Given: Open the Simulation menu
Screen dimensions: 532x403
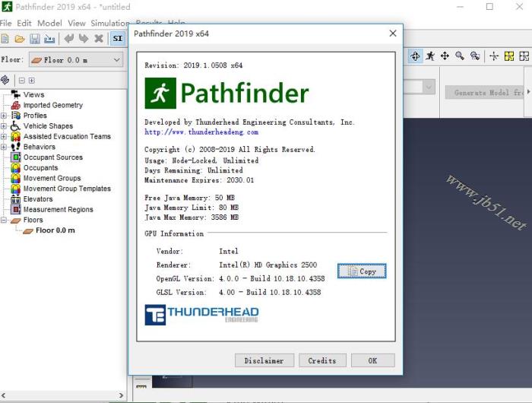Looking at the screenshot, I should [110, 23].
